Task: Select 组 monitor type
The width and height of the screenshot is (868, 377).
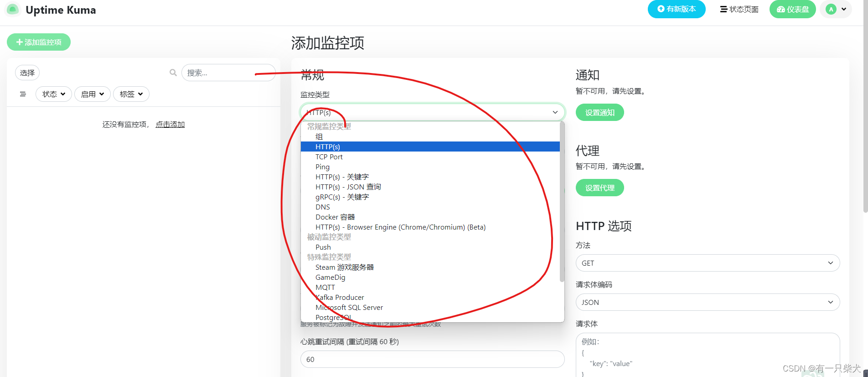Action: click(430, 136)
